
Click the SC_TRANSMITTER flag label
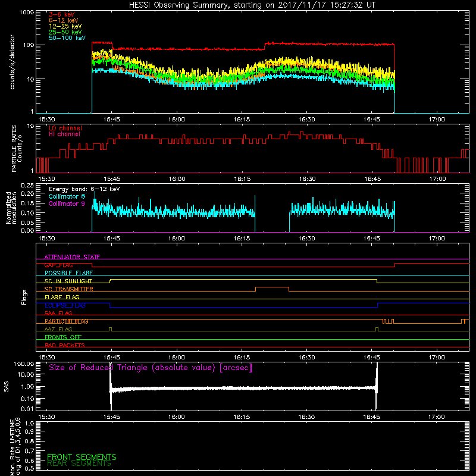pos(68,289)
